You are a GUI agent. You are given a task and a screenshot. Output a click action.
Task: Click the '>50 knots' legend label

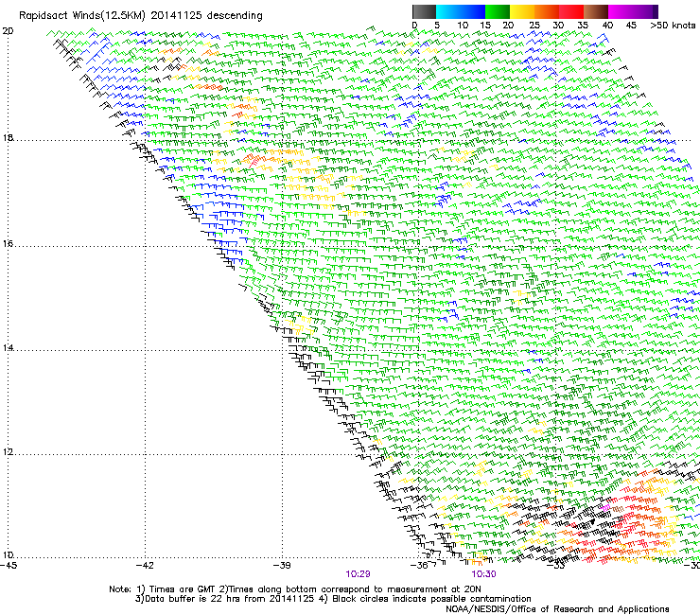click(673, 26)
